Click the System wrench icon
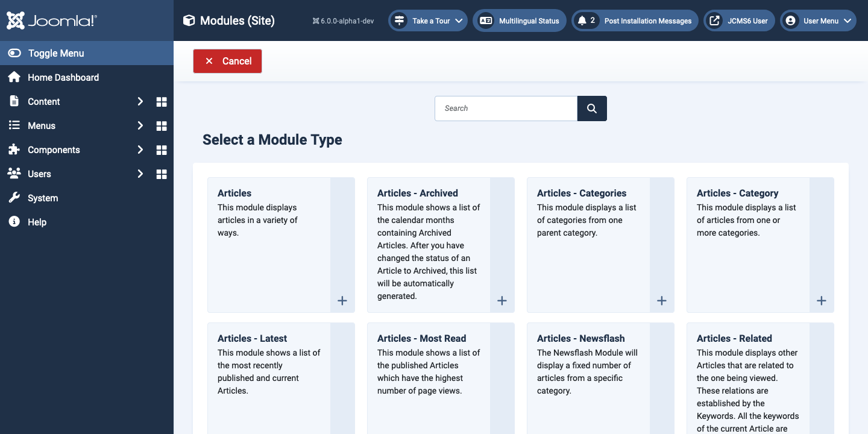This screenshot has width=868, height=434. 14,198
